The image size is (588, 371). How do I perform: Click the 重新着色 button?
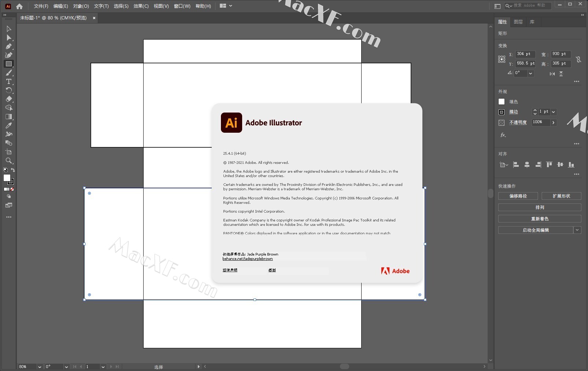[540, 219]
